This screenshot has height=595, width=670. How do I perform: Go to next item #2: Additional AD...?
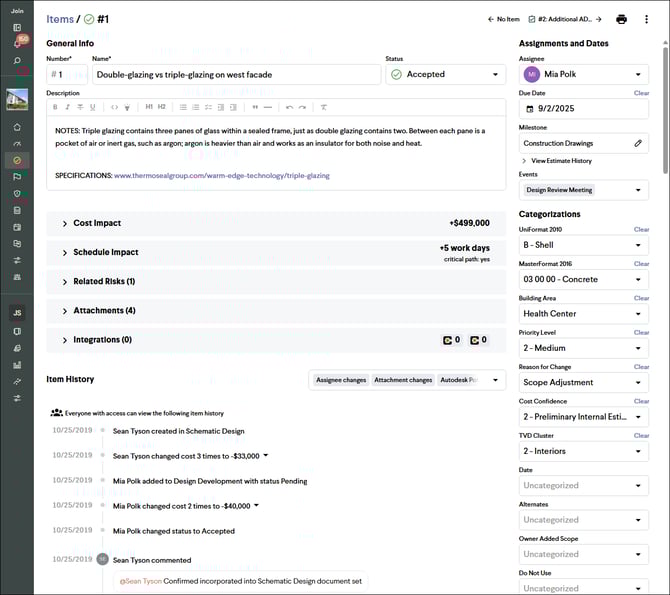tap(565, 19)
